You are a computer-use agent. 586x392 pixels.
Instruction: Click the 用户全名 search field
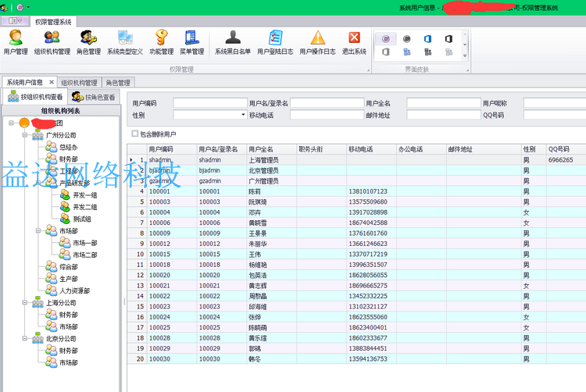coord(444,102)
